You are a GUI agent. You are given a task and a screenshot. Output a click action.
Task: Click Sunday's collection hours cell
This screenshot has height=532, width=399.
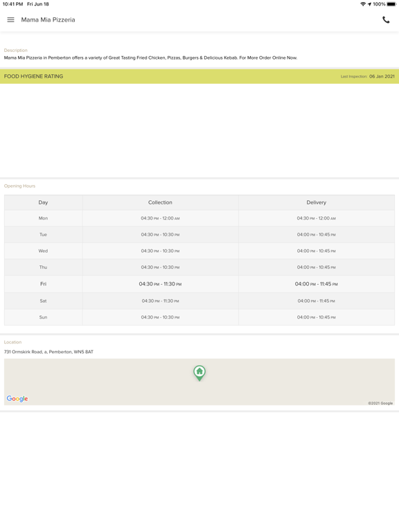(160, 317)
